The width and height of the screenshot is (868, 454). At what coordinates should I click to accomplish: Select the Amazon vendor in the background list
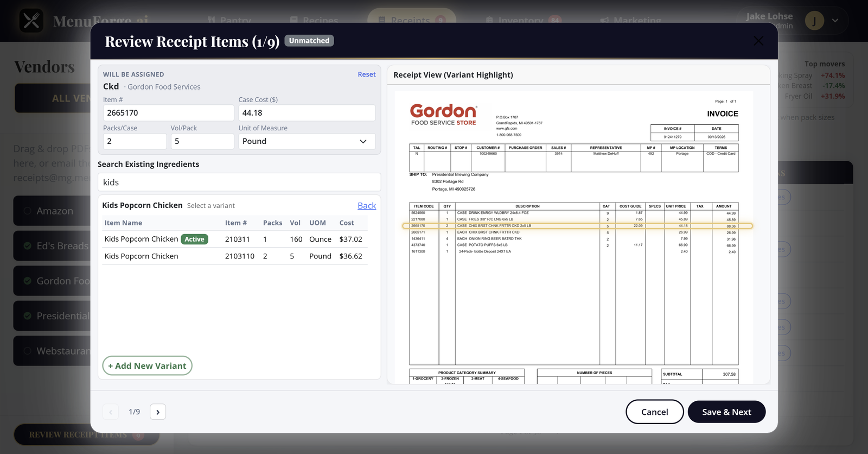point(52,211)
